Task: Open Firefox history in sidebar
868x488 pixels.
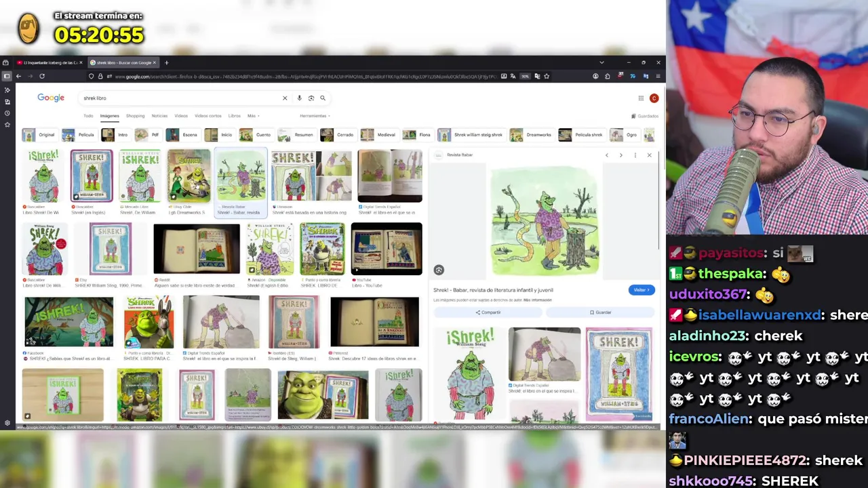Action: pos(7,113)
